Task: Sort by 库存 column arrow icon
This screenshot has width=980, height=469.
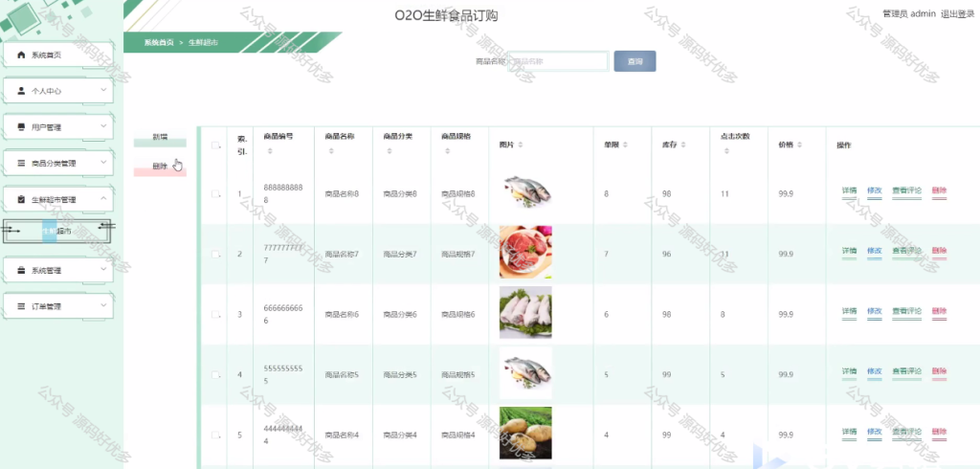Action: click(683, 145)
